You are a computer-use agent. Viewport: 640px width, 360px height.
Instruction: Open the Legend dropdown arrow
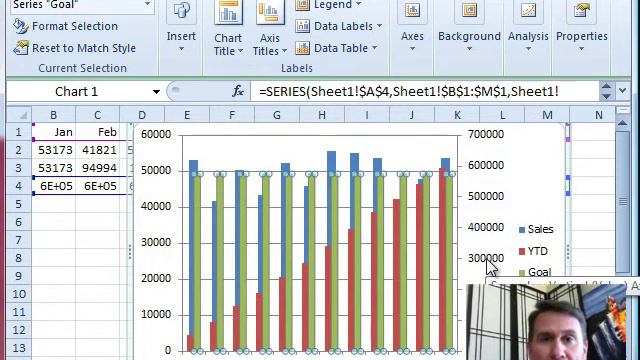pos(359,4)
